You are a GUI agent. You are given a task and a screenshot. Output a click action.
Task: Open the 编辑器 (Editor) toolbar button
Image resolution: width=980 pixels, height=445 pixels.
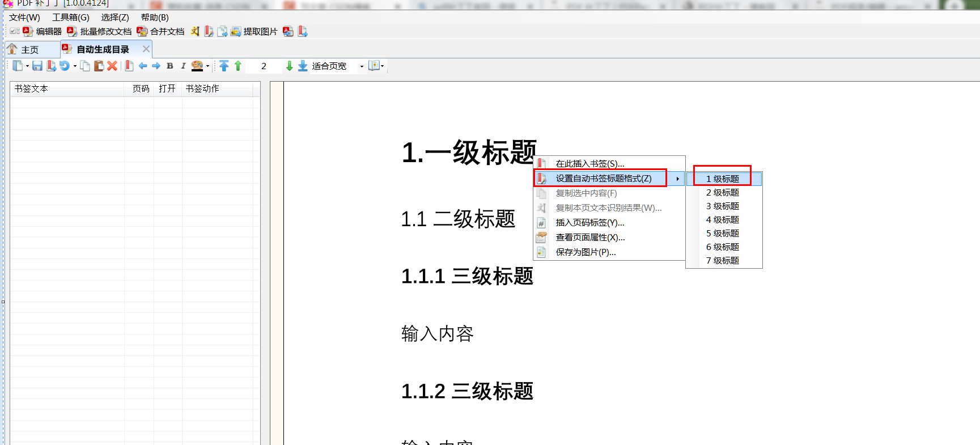click(42, 32)
